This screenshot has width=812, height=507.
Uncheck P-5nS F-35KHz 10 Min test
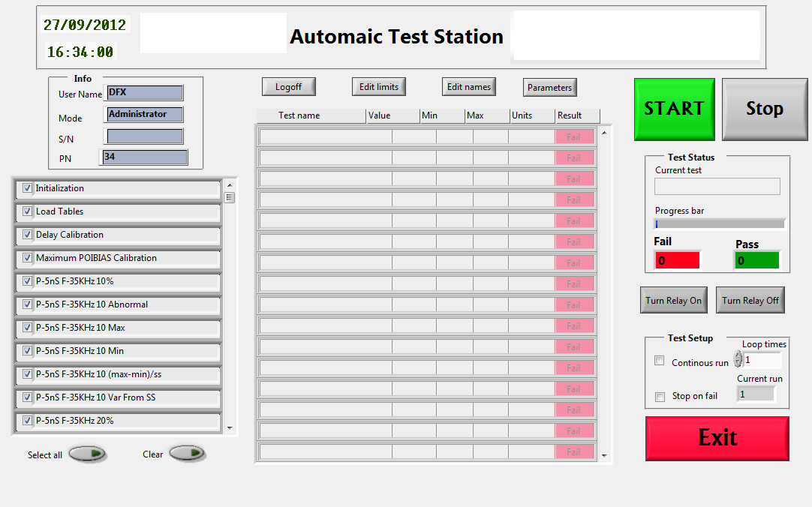tap(28, 351)
